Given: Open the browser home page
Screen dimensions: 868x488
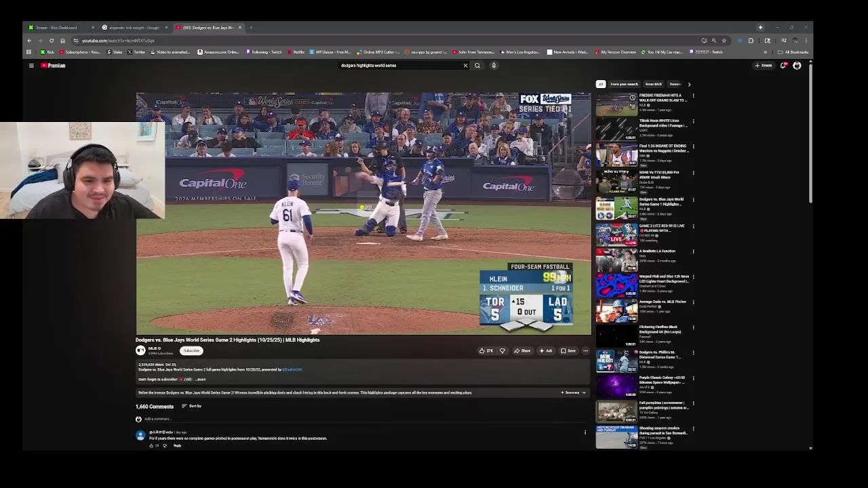Looking at the screenshot, I should click(x=62, y=41).
